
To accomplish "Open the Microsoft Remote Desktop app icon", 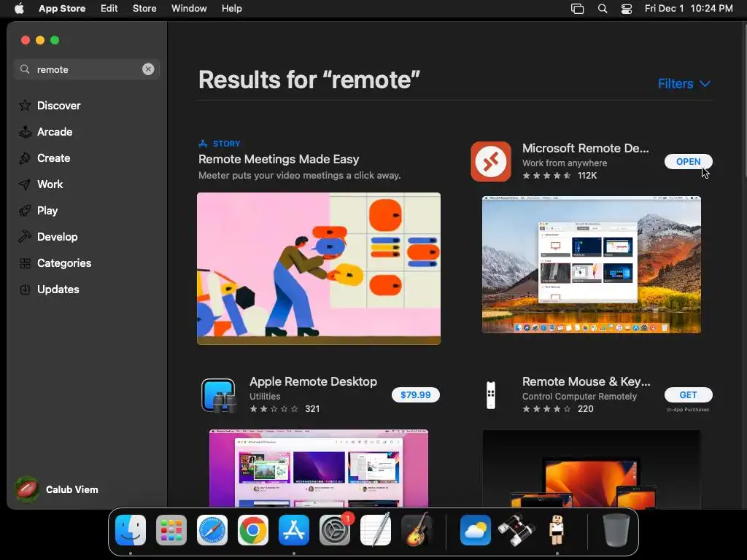I will [491, 161].
